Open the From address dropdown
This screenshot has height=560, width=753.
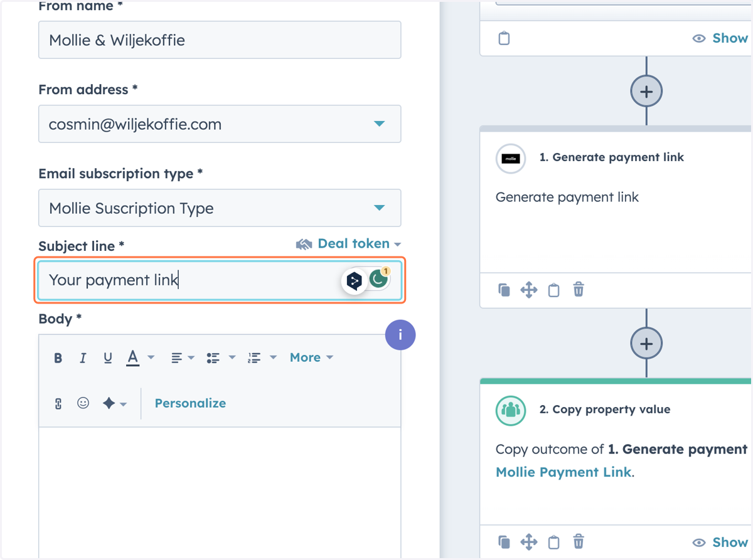point(220,124)
